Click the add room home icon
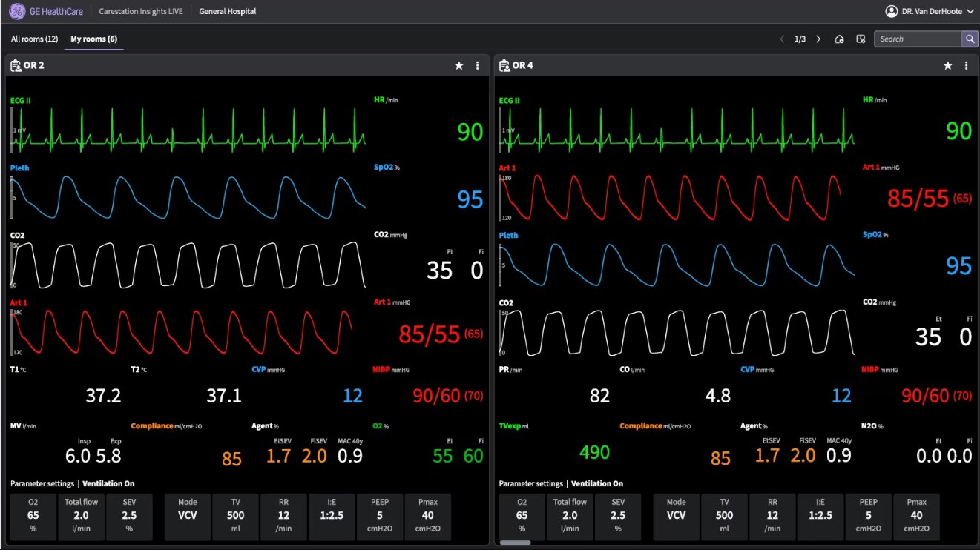Image resolution: width=980 pixels, height=550 pixels. pyautogui.click(x=839, y=39)
